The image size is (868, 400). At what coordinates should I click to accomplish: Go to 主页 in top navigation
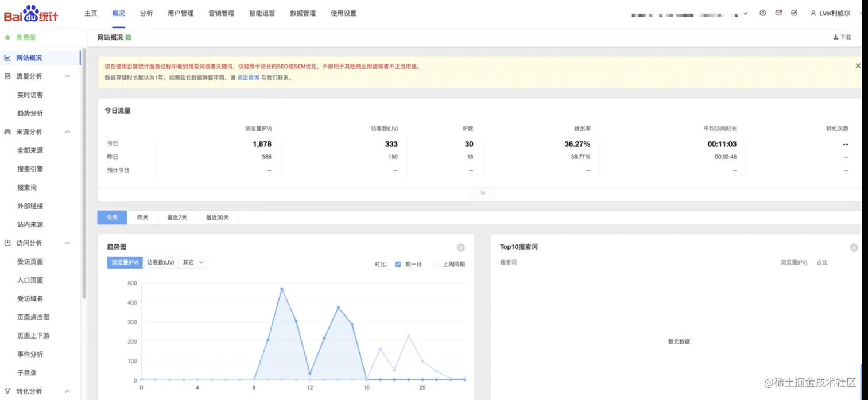(x=91, y=13)
